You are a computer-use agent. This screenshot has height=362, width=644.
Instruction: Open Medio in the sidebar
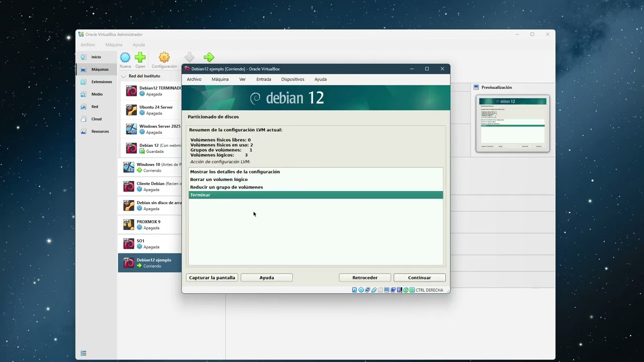(97, 94)
